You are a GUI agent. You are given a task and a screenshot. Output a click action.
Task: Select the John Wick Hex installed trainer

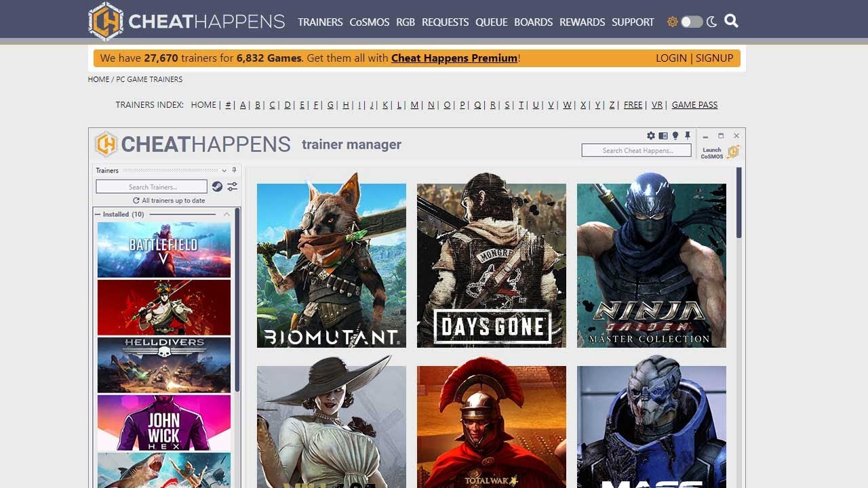(x=164, y=423)
